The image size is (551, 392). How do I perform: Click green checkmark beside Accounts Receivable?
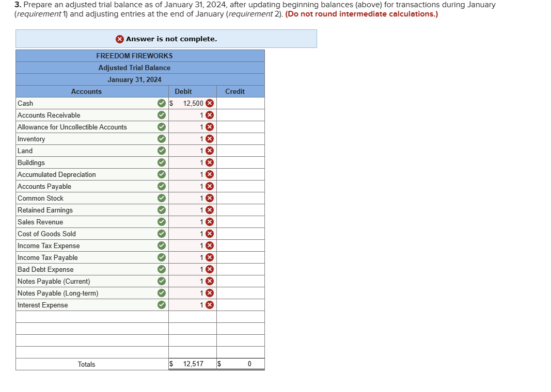[162, 115]
